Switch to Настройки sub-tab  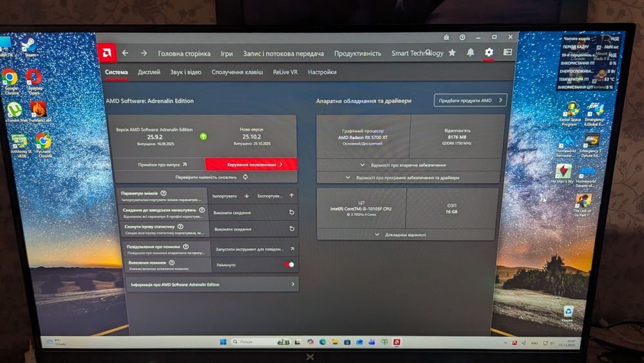(x=322, y=72)
